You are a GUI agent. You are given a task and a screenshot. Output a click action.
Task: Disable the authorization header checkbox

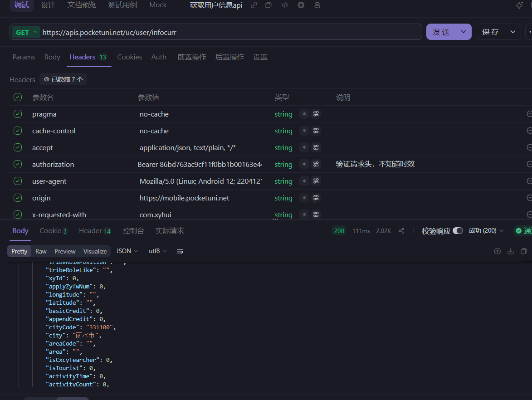18,165
